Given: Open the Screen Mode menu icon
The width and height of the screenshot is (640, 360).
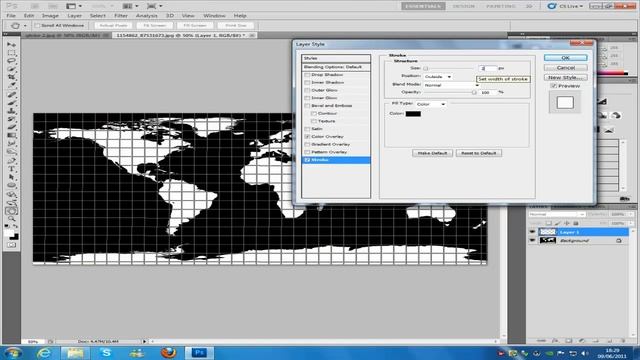Looking at the screenshot, I should coord(154,6).
